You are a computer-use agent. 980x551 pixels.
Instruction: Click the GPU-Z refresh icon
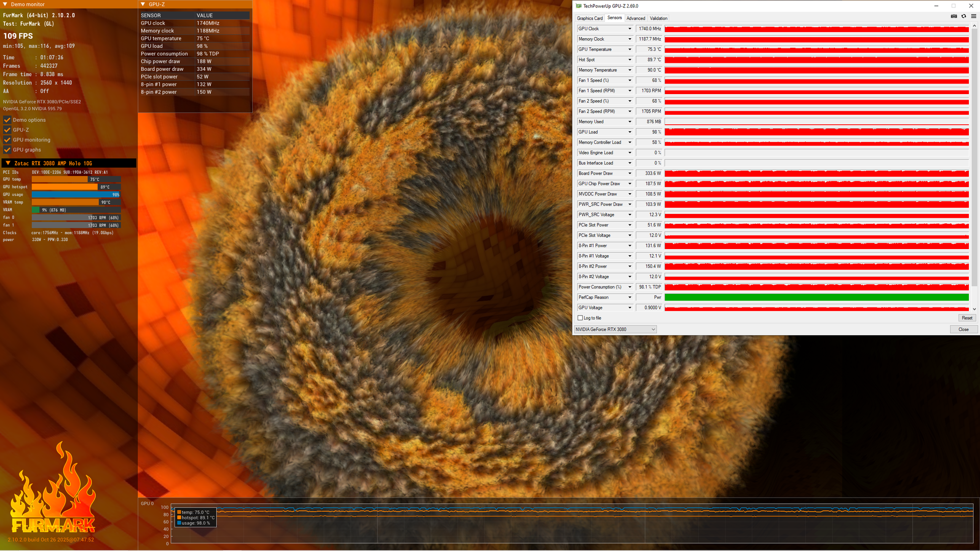963,16
